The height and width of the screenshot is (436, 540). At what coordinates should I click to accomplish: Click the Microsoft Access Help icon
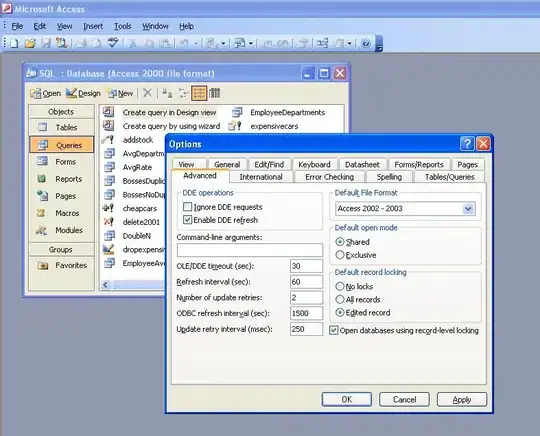pos(366,43)
